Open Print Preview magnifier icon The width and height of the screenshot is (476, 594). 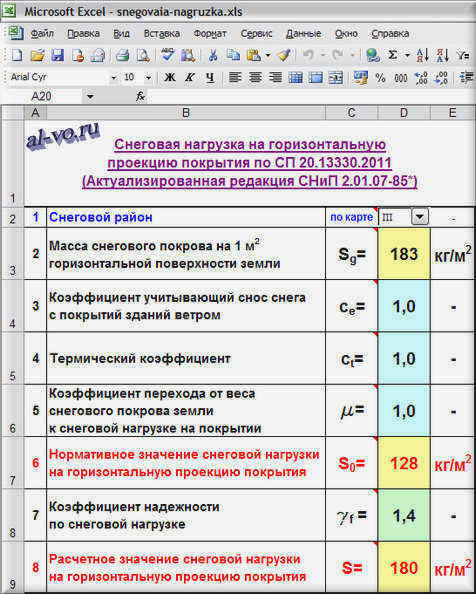tap(143, 56)
